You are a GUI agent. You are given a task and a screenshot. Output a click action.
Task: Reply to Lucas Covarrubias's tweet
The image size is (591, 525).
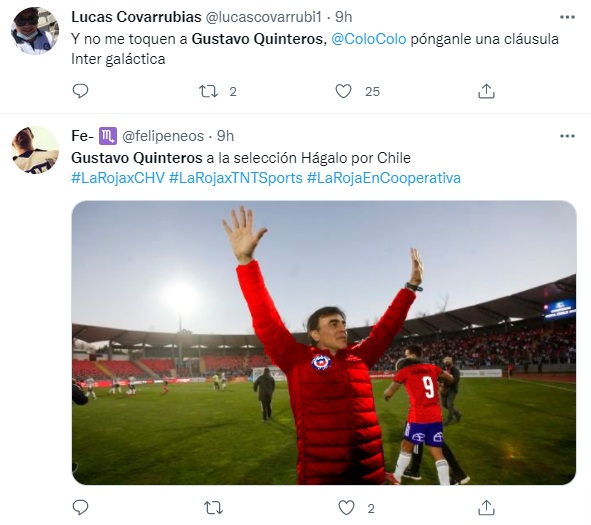pyautogui.click(x=80, y=91)
